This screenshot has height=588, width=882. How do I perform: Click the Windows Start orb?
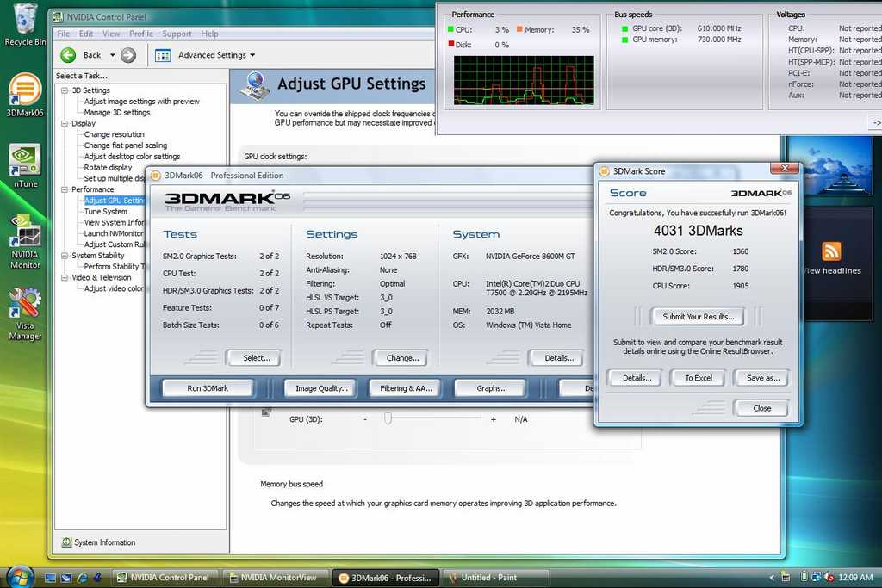[x=19, y=576]
